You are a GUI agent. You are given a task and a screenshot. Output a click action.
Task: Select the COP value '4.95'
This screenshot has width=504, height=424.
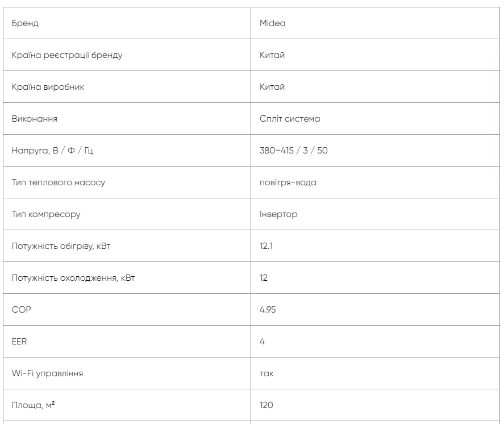268,310
